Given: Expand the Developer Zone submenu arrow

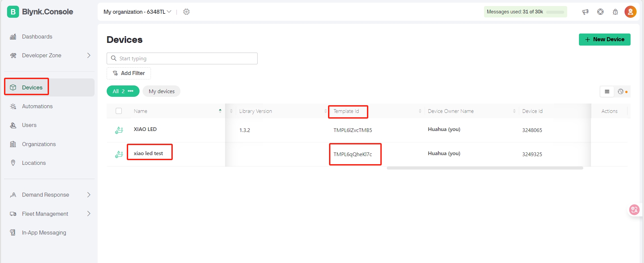Looking at the screenshot, I should [89, 55].
